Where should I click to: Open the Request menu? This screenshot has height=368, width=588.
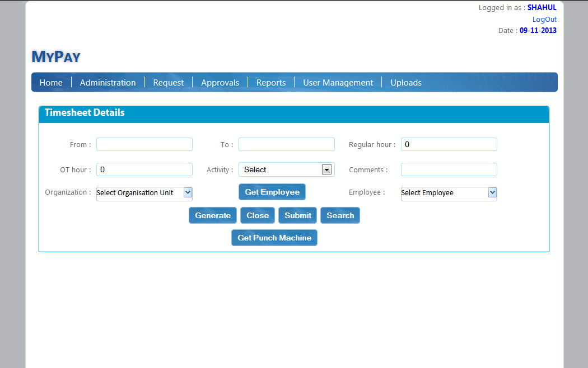[169, 83]
